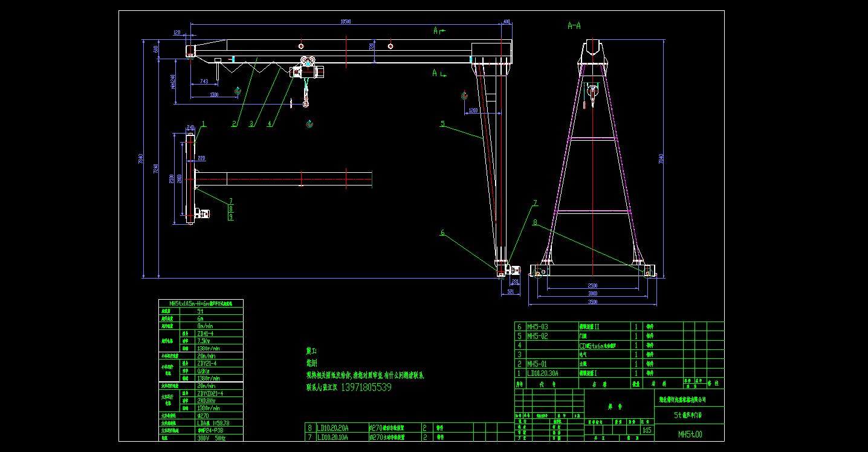Click the phone number 13971805539 text
Image resolution: width=868 pixels, height=452 pixels.
tap(366, 387)
